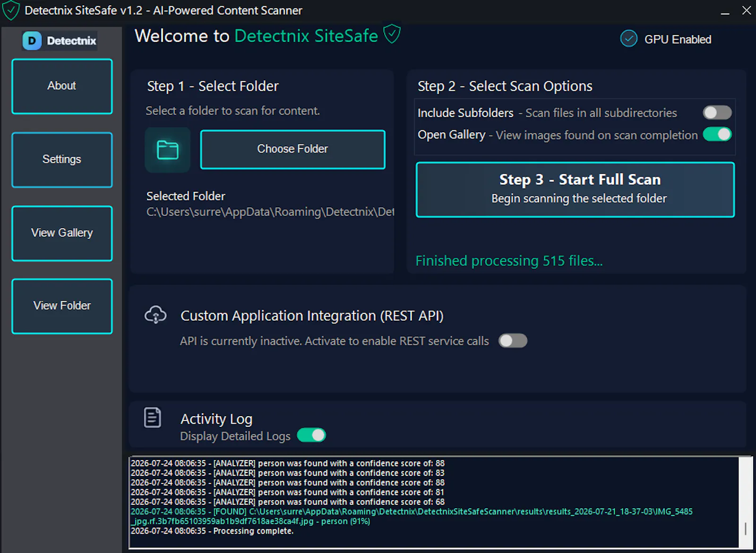Click the cloud icon for REST API integration
The image size is (756, 553).
click(x=155, y=315)
